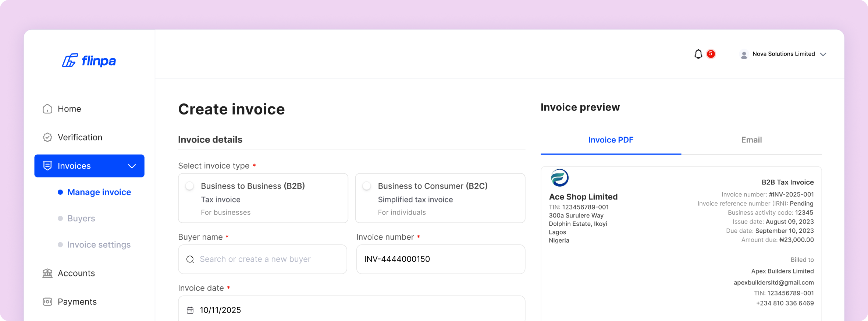868x321 pixels.
Task: Click the Verification badge icon
Action: pyautogui.click(x=47, y=137)
